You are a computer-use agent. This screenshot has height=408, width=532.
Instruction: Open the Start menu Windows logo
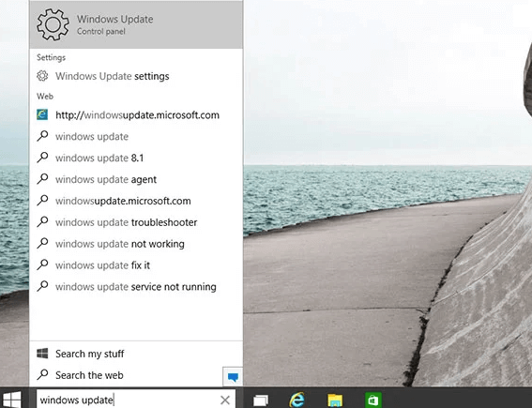[x=12, y=400]
